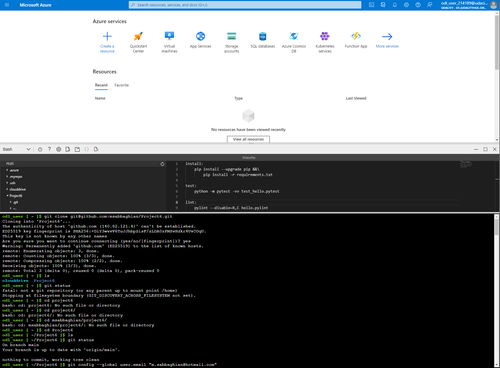
Task: Open SQL databases service
Action: pyautogui.click(x=263, y=40)
